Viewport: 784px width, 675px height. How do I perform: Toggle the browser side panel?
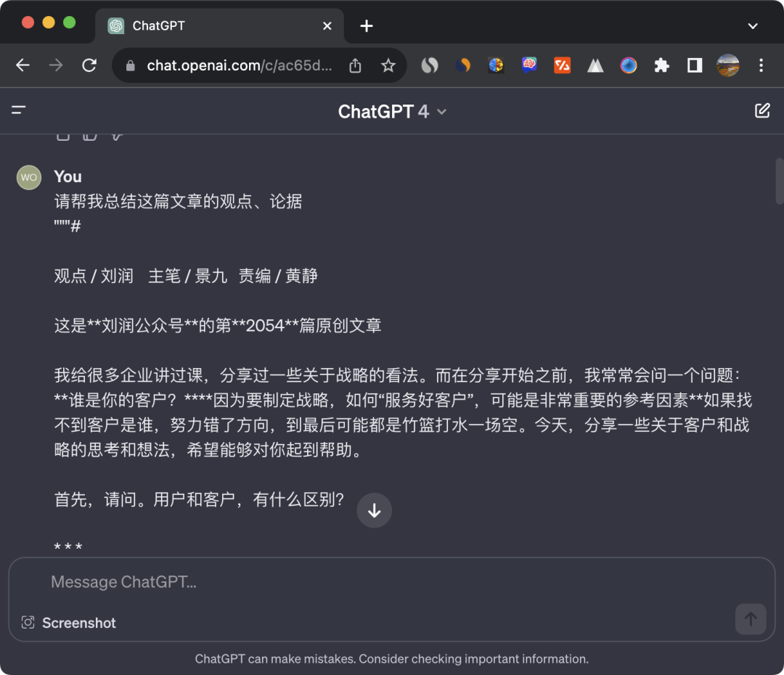695,65
